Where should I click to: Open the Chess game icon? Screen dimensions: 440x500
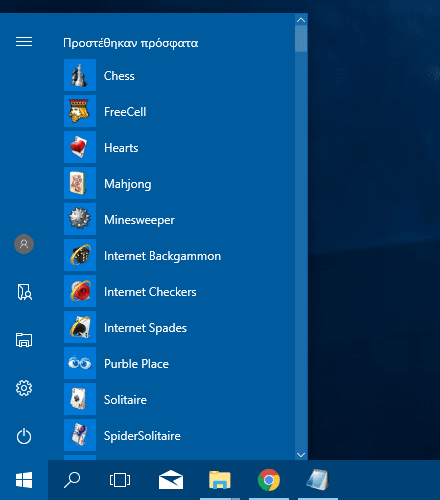(x=80, y=75)
